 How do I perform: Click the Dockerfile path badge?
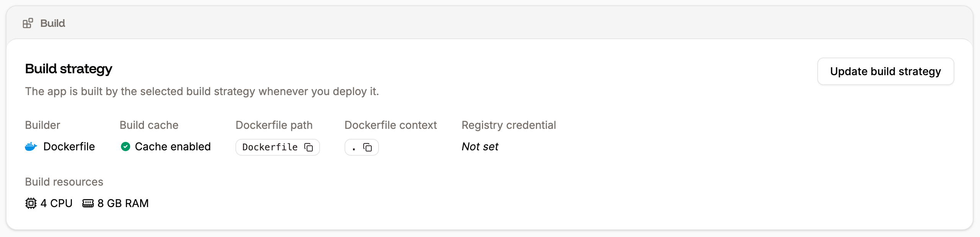(x=278, y=147)
